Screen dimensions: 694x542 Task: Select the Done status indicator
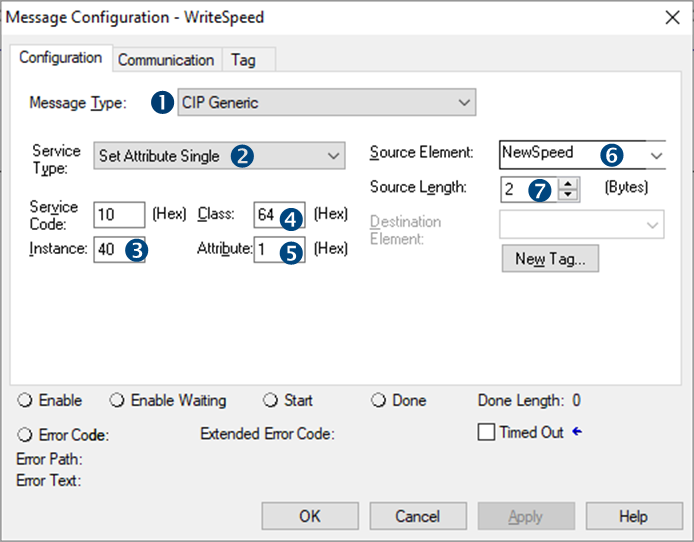coord(379,401)
